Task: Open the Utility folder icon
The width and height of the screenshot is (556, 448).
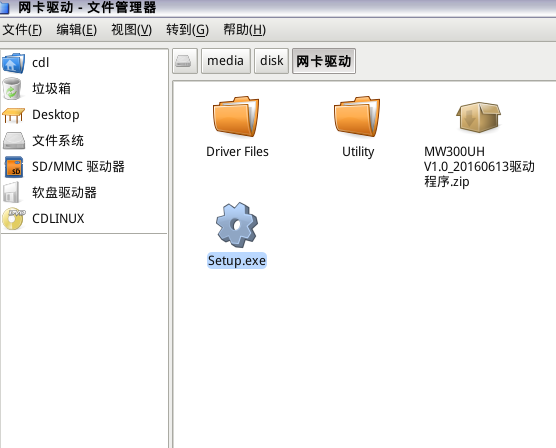Action: pyautogui.click(x=357, y=116)
